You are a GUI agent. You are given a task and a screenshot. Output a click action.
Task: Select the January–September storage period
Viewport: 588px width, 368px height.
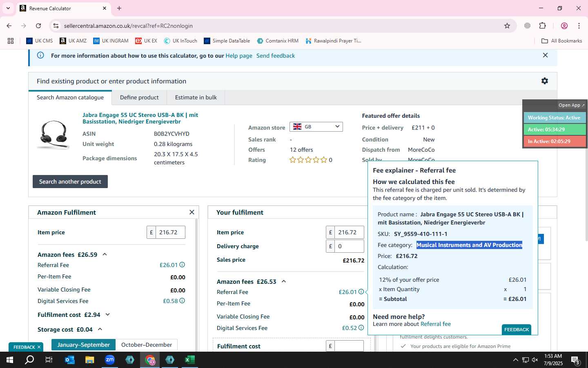pyautogui.click(x=83, y=345)
